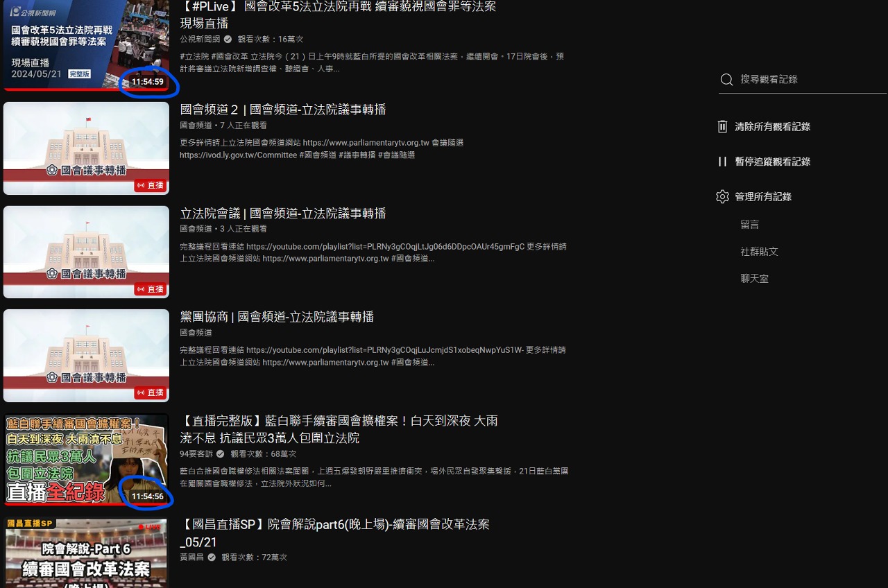The height and width of the screenshot is (588, 888).
Task: Open the 94要客訴 channel name
Action: click(x=196, y=454)
